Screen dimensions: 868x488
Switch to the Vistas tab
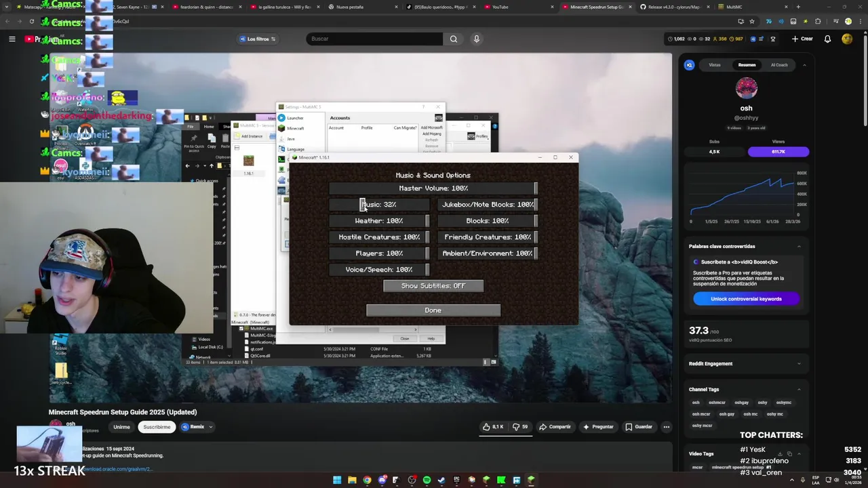point(715,65)
